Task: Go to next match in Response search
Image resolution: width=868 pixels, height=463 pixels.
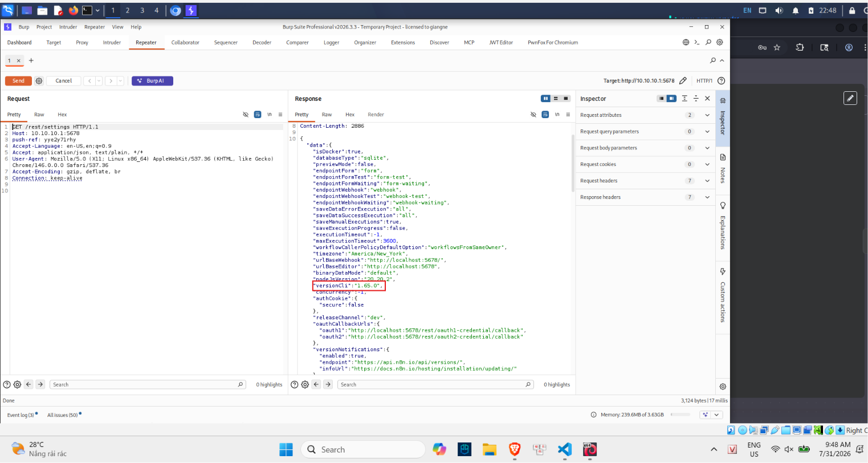Action: pyautogui.click(x=328, y=385)
